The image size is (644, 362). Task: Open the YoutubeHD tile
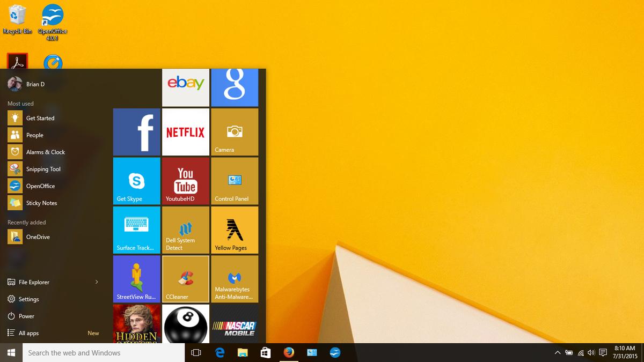click(x=186, y=181)
